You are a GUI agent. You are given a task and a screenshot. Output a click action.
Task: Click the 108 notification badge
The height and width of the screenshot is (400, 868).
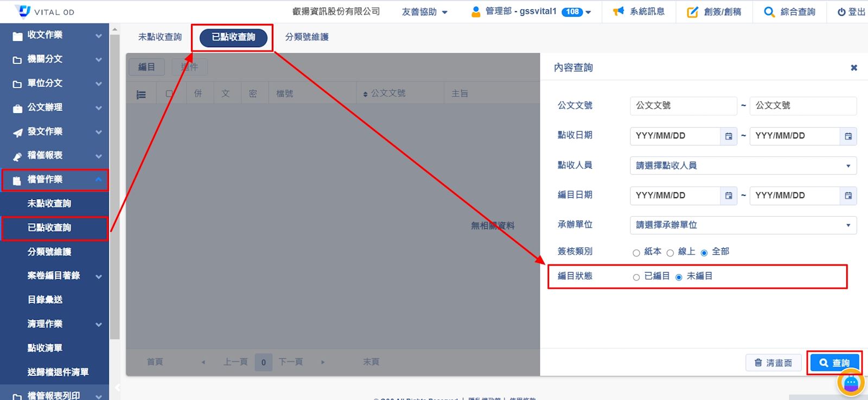click(x=572, y=12)
